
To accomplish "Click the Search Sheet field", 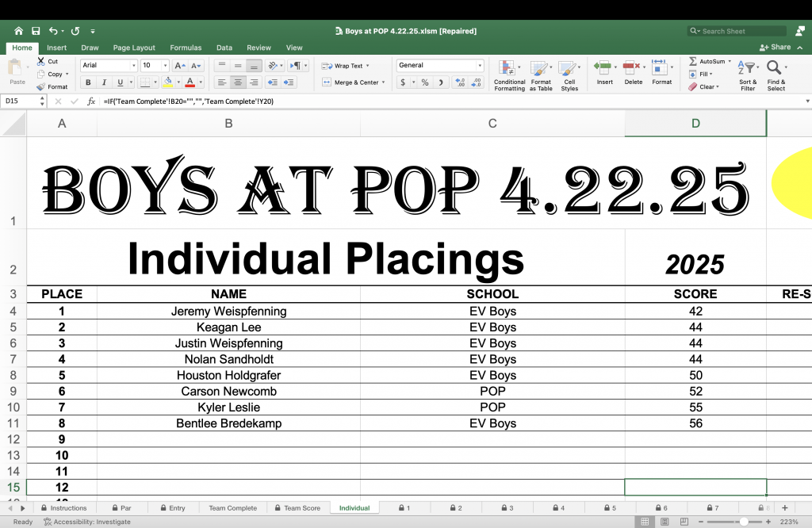I will [x=737, y=31].
